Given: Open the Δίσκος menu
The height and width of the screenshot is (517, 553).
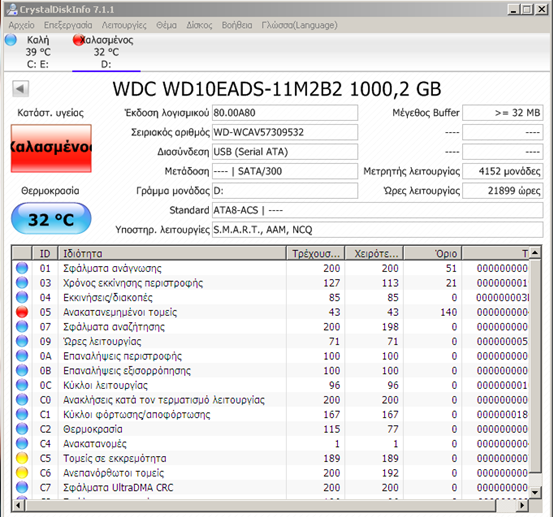Looking at the screenshot, I should (199, 25).
